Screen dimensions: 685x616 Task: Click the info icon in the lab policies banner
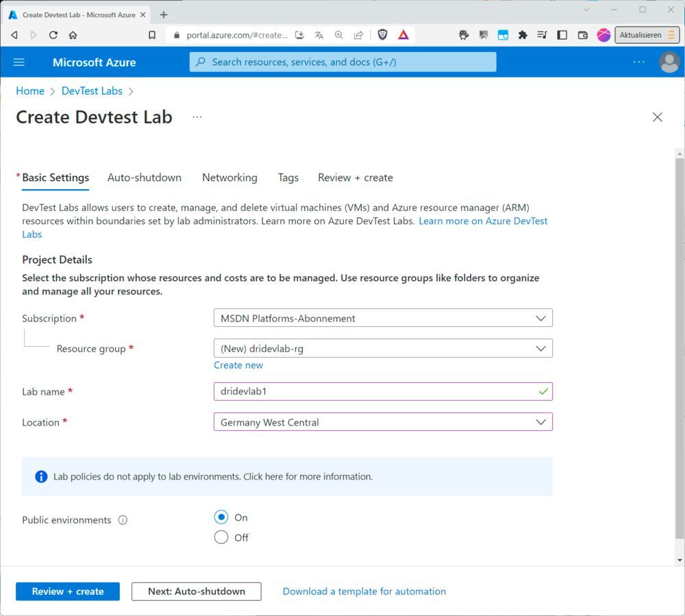click(40, 476)
